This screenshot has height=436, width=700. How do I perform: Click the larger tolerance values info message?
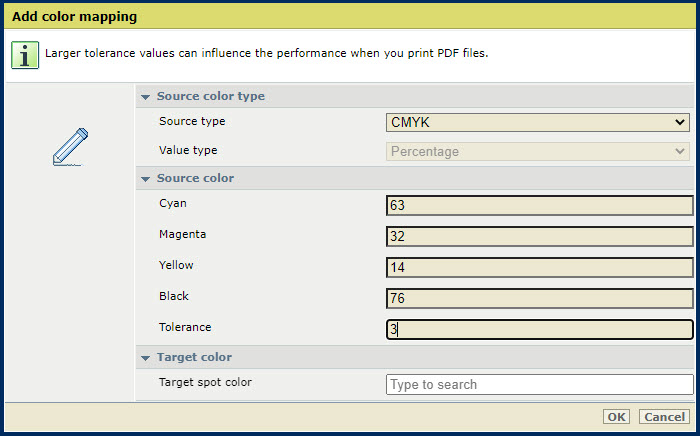[268, 53]
